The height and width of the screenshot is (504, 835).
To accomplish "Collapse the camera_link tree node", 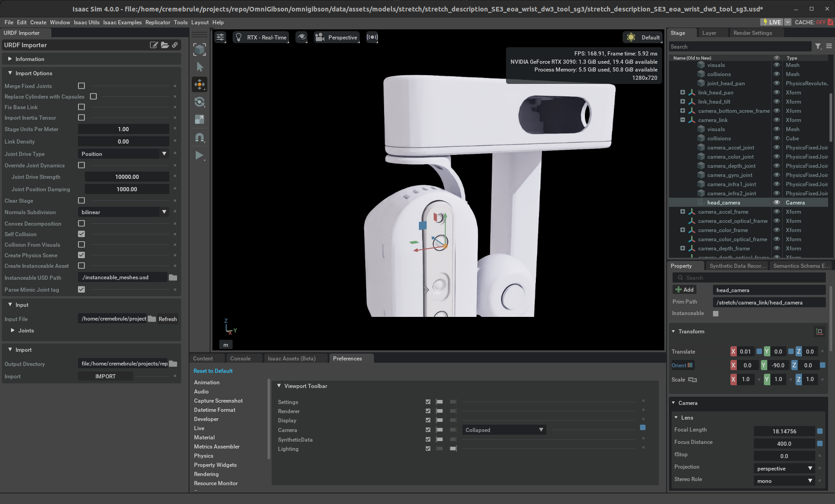I will coord(683,120).
